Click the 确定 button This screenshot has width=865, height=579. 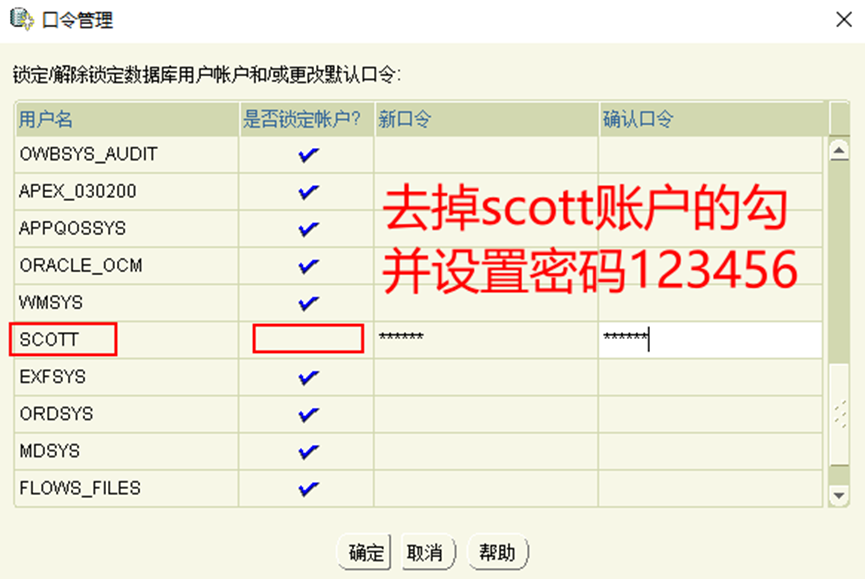coord(365,552)
